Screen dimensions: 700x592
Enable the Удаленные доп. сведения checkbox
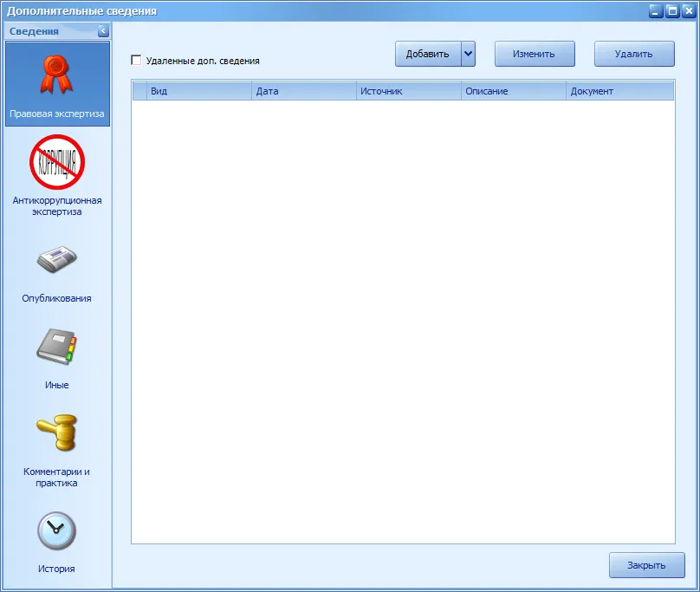coord(136,61)
